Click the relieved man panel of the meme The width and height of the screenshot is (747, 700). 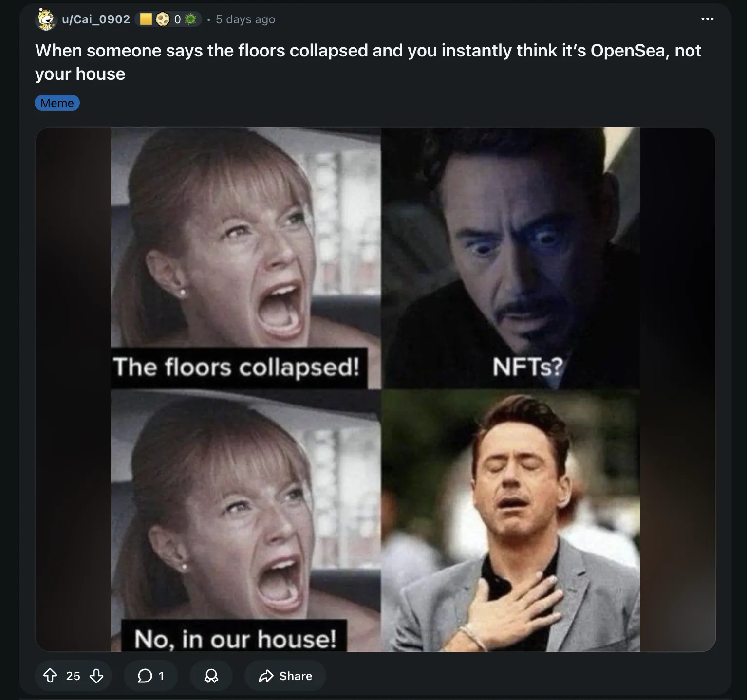pos(511,521)
